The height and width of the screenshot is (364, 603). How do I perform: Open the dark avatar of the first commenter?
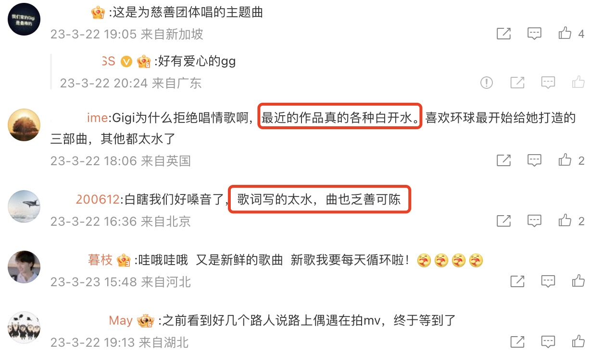(x=24, y=19)
